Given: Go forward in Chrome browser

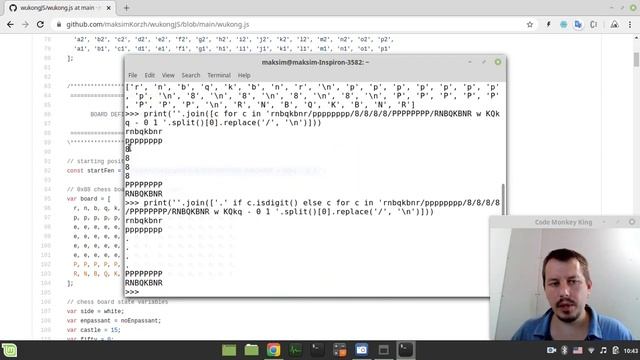Looking at the screenshot, I should click(25, 24).
